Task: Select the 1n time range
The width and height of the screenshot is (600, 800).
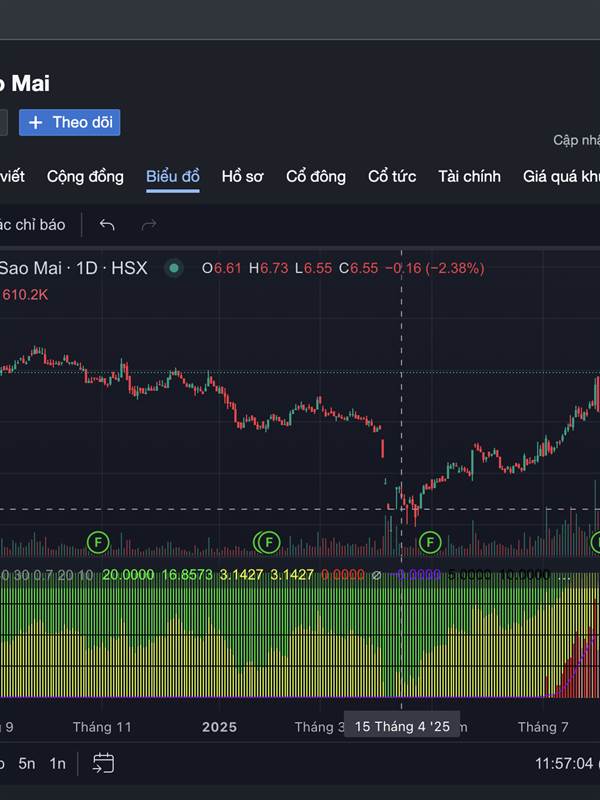Action: 58,763
